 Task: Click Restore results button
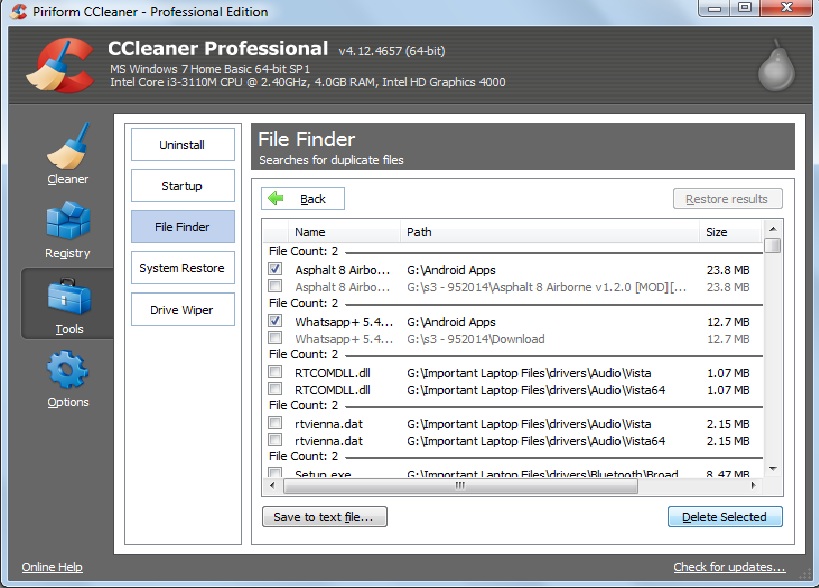click(x=728, y=199)
